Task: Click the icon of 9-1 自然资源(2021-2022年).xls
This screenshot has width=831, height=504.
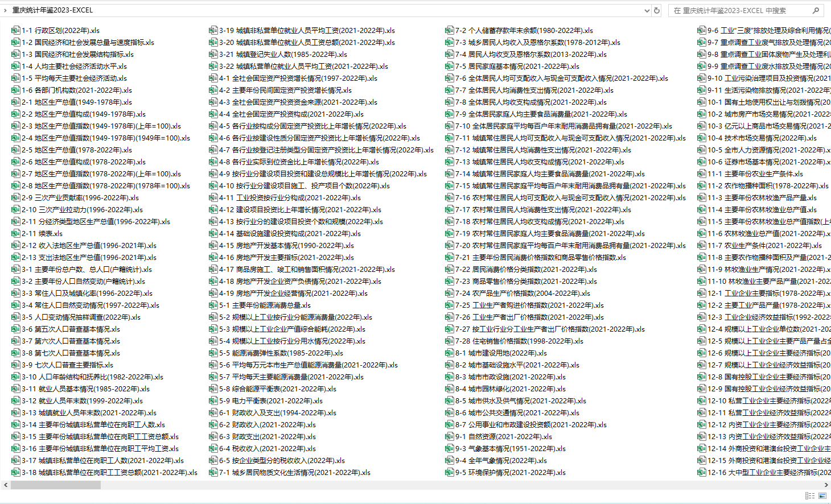Action: click(450, 436)
